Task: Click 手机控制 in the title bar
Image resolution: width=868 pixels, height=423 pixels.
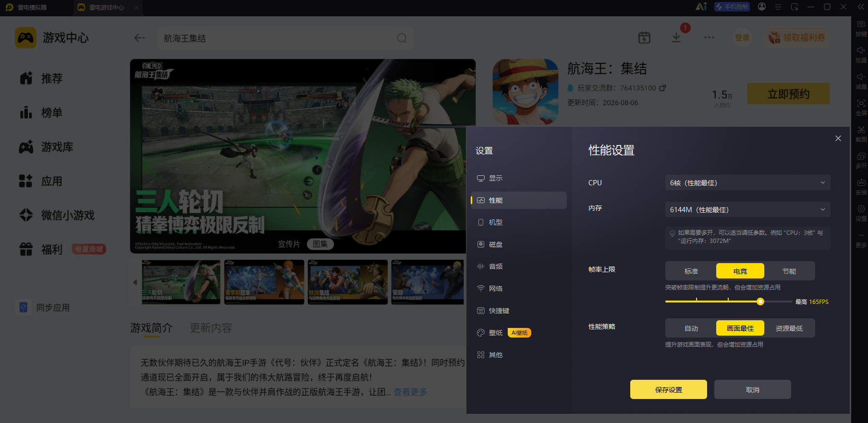Action: [x=732, y=7]
